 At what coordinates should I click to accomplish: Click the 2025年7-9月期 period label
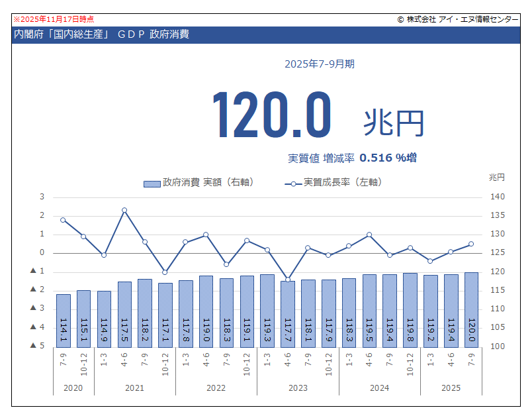(x=320, y=64)
